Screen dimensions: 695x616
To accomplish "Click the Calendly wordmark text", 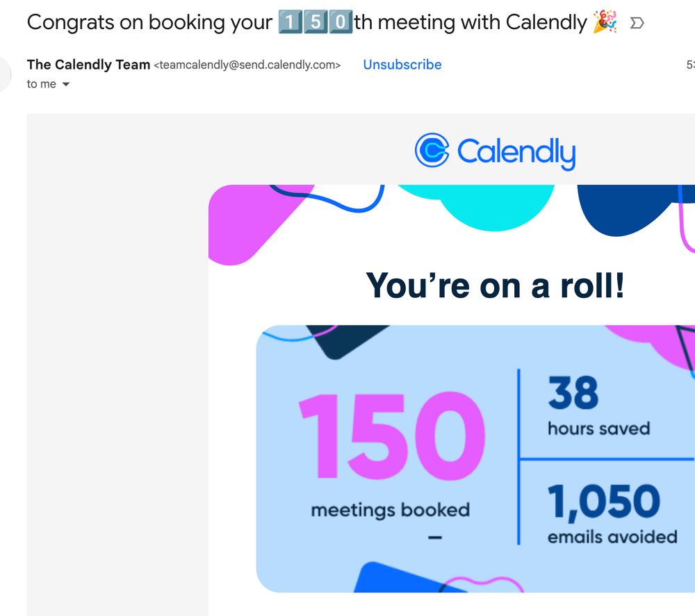I will 516,153.
